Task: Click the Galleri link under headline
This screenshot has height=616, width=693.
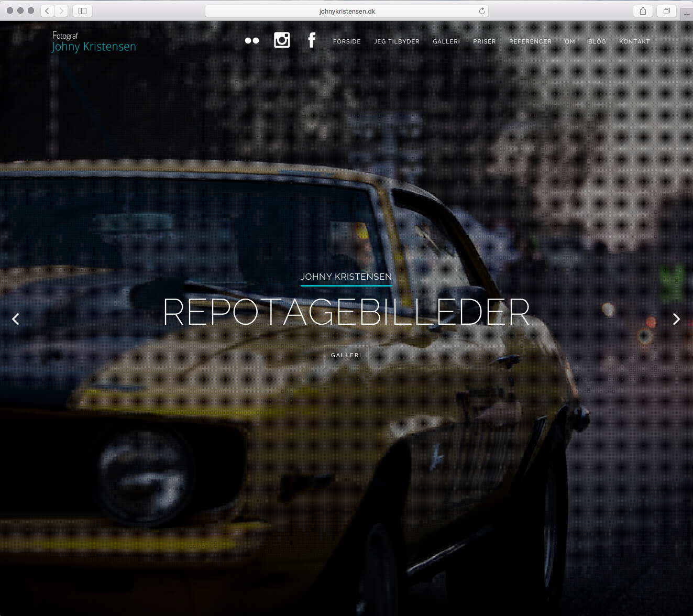Action: pos(346,355)
